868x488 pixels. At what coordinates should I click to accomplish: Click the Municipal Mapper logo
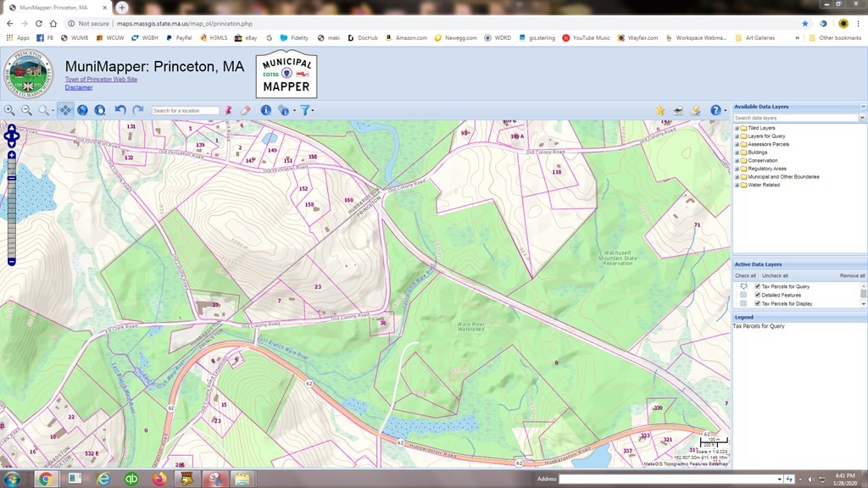[x=287, y=75]
